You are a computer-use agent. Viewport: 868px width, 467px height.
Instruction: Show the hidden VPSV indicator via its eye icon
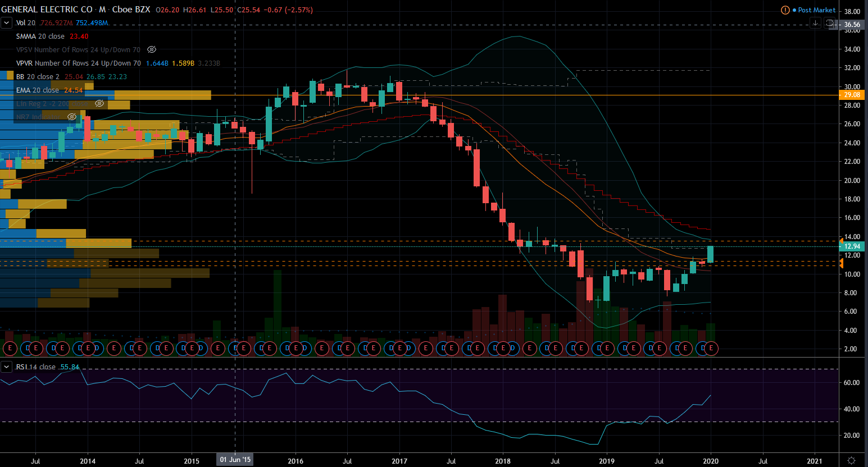pos(151,50)
